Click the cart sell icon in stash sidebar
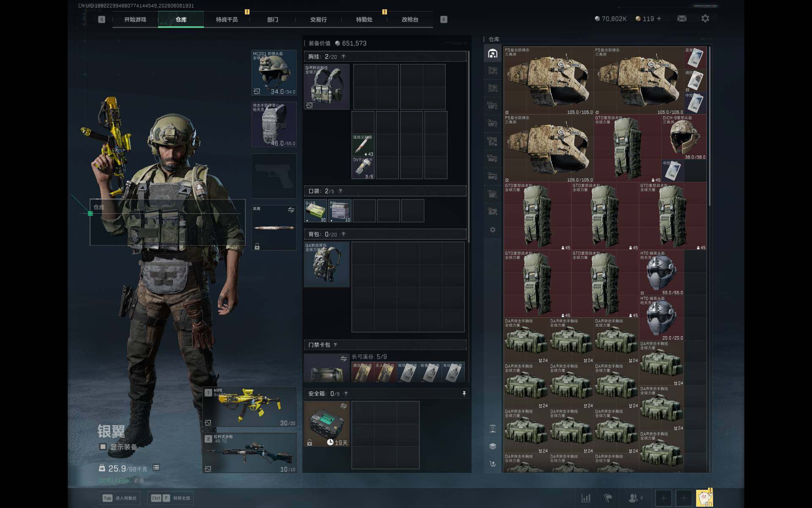 [x=493, y=464]
